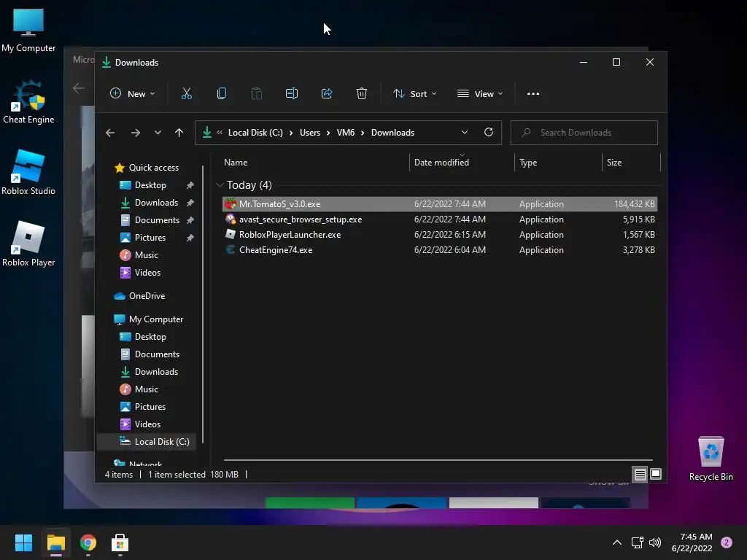Click the Rename icon in toolbar
Image resolution: width=747 pixels, height=560 pixels.
(292, 94)
